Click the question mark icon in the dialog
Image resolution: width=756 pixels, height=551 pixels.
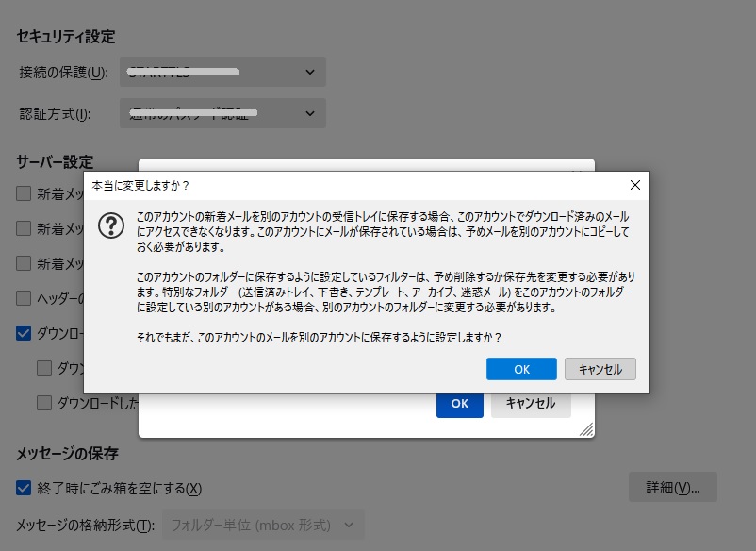point(112,225)
